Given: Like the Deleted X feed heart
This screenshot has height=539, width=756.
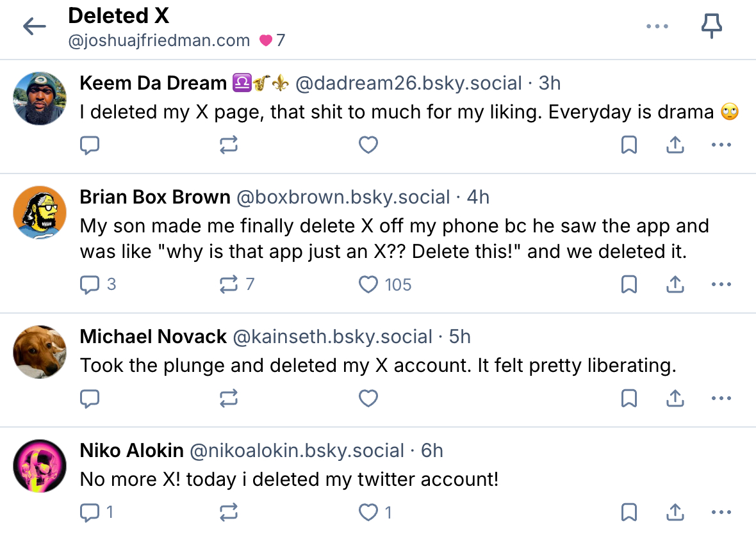Looking at the screenshot, I should pyautogui.click(x=266, y=40).
